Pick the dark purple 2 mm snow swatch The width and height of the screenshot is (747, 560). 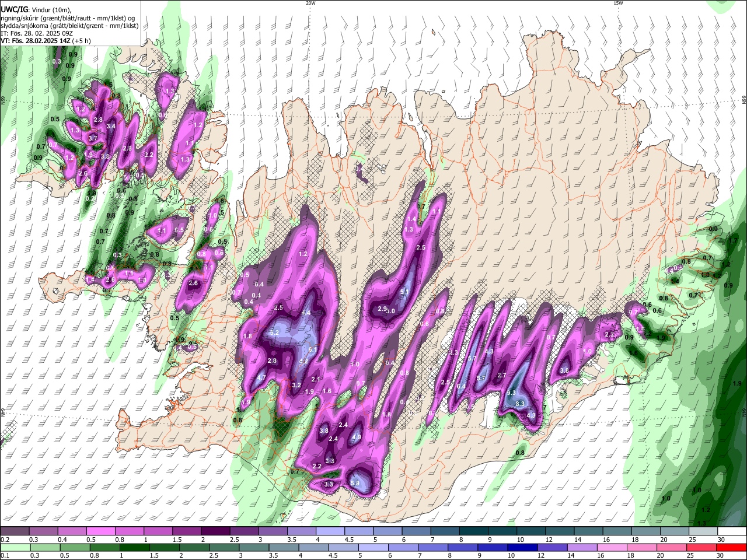coord(215,531)
